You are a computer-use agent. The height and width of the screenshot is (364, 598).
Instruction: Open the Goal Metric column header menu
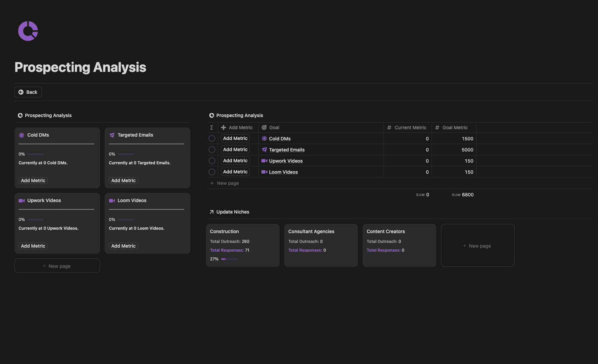point(454,128)
